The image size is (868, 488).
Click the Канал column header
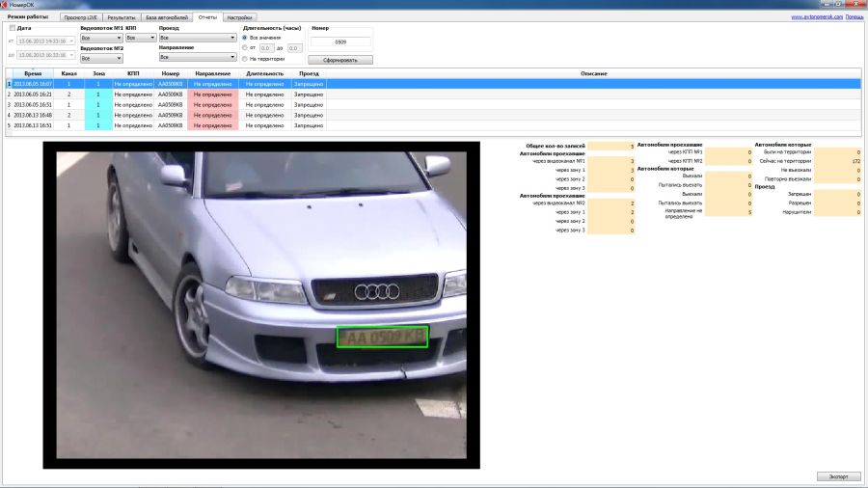coord(69,73)
